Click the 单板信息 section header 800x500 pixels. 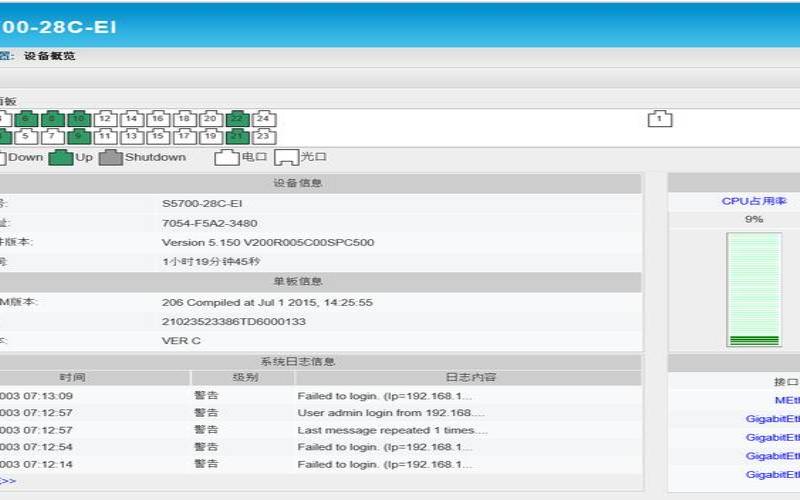(x=297, y=281)
